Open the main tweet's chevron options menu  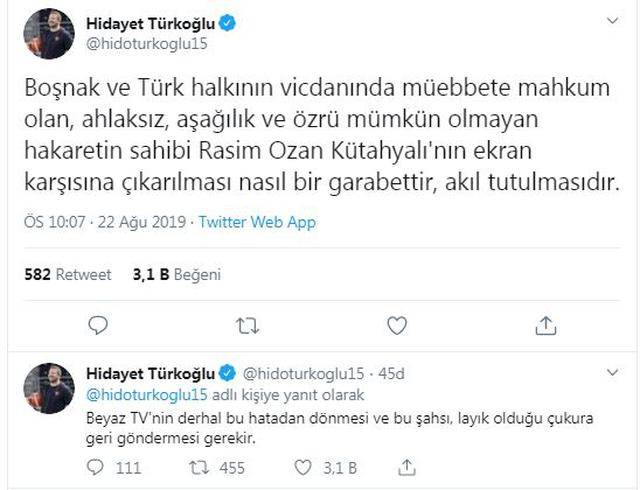click(612, 20)
